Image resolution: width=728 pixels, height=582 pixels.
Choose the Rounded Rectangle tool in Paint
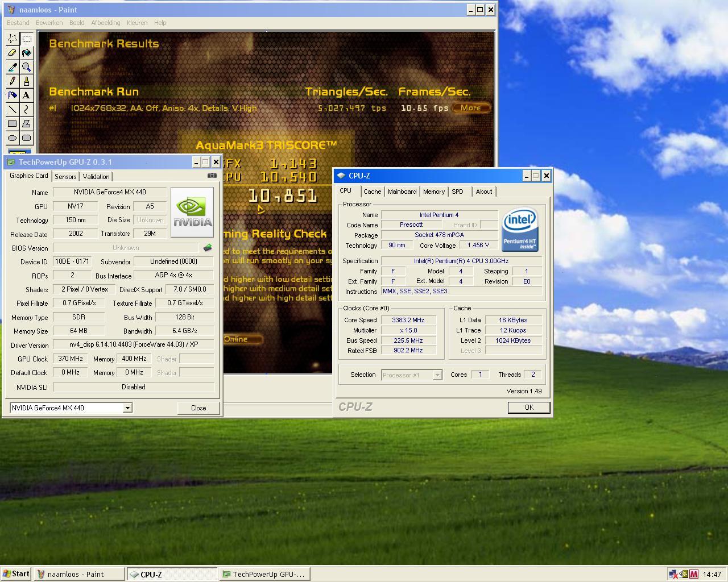26,138
